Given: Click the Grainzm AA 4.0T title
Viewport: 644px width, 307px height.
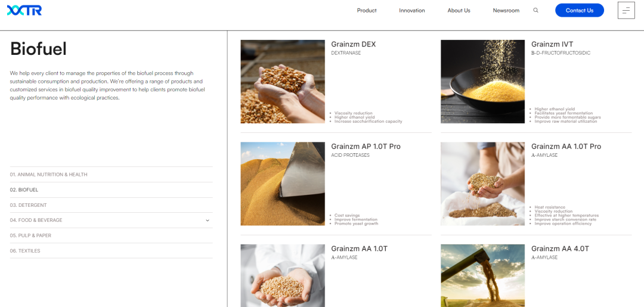Looking at the screenshot, I should pyautogui.click(x=560, y=249).
